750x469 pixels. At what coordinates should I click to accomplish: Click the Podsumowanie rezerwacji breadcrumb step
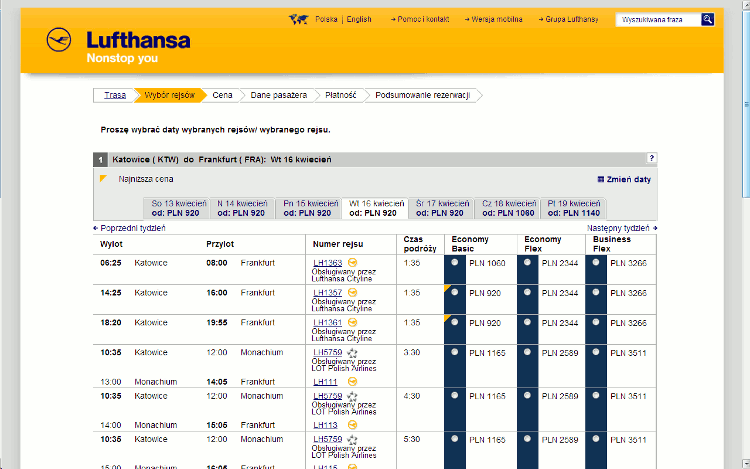423,95
